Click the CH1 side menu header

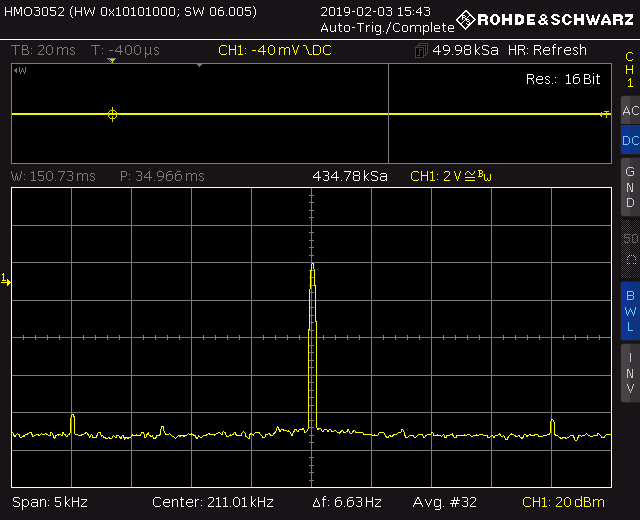coord(629,70)
